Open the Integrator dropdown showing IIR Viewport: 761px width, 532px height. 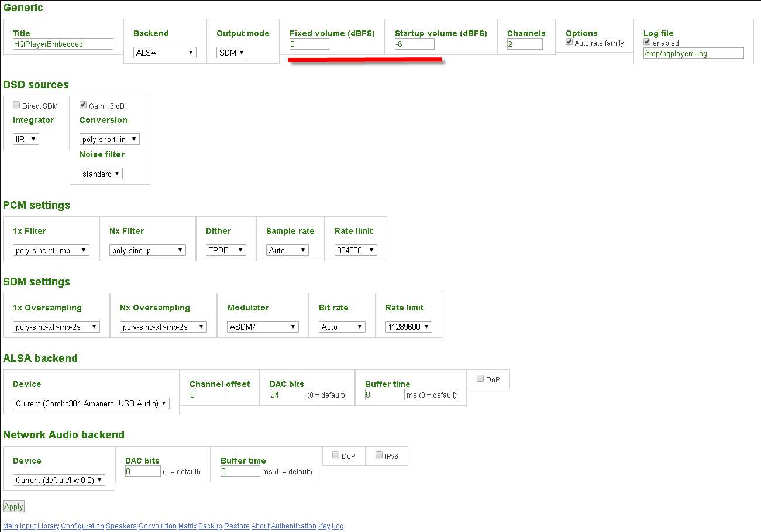click(x=26, y=139)
